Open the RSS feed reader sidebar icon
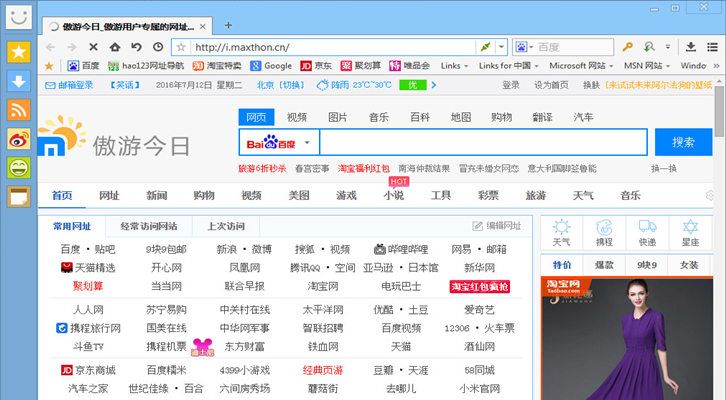Viewport: 726px width, 400px height. [18, 109]
